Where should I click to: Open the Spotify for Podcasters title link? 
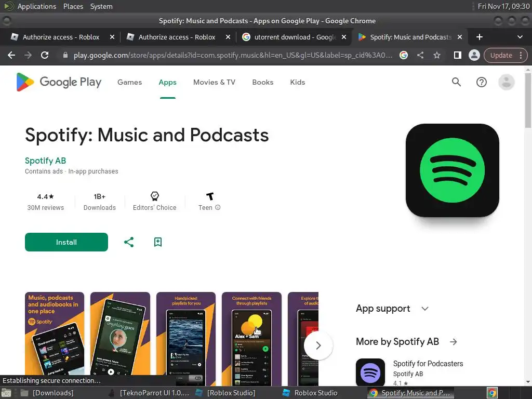pos(428,363)
